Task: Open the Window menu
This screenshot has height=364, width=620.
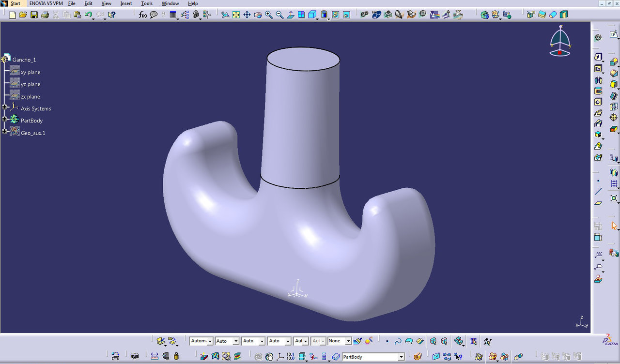Action: click(170, 3)
